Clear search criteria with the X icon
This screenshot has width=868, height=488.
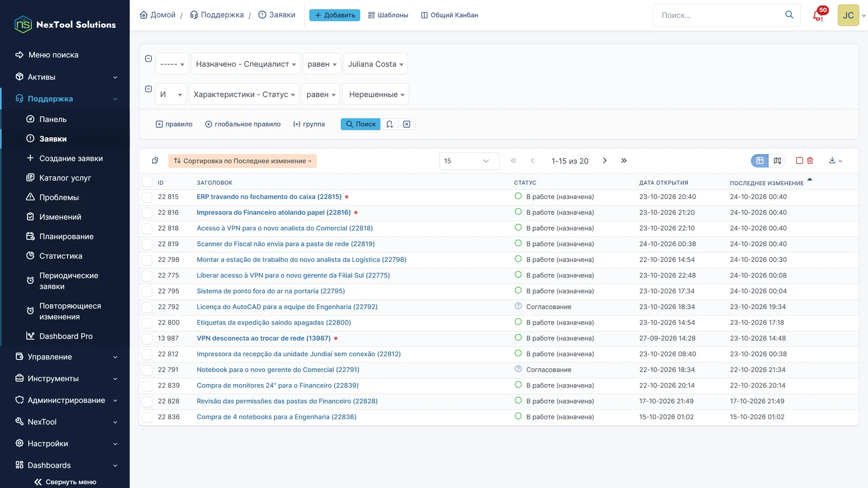click(x=407, y=124)
